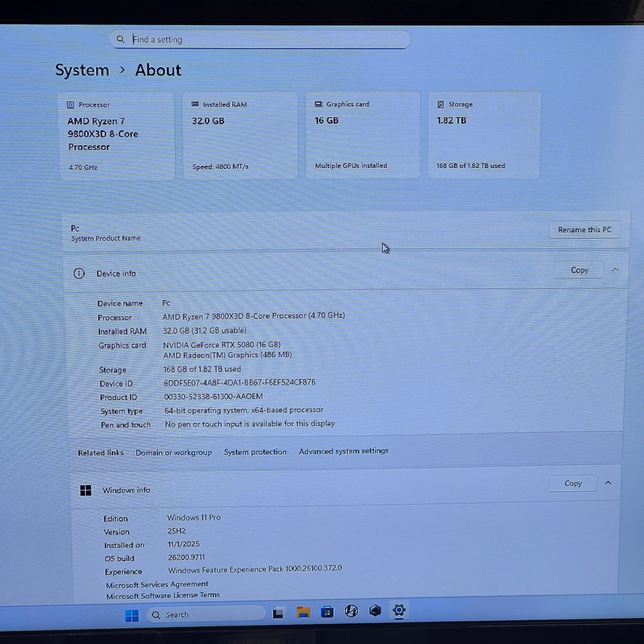
Task: Select '32.0 GB (31.2 GB usable)' text
Action: click(204, 331)
